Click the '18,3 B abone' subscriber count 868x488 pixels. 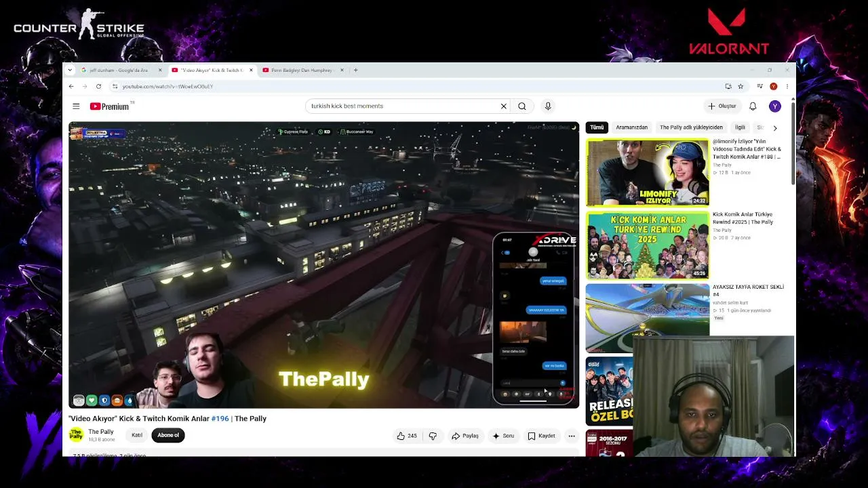(101, 440)
